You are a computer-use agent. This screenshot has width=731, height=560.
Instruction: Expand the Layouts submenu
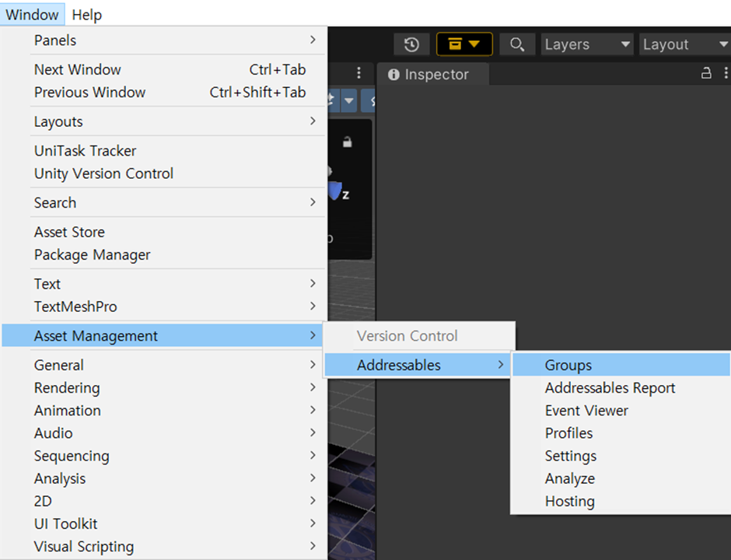[x=163, y=121]
